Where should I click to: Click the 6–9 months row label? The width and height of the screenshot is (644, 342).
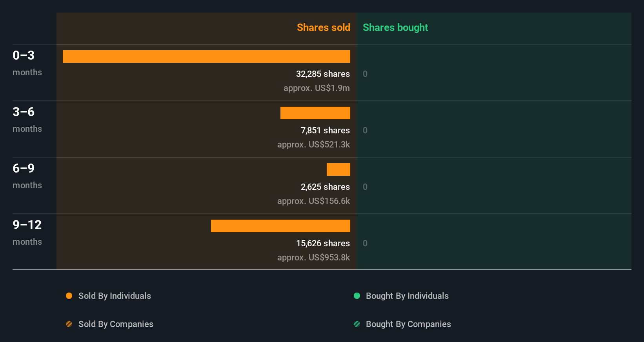coord(27,176)
